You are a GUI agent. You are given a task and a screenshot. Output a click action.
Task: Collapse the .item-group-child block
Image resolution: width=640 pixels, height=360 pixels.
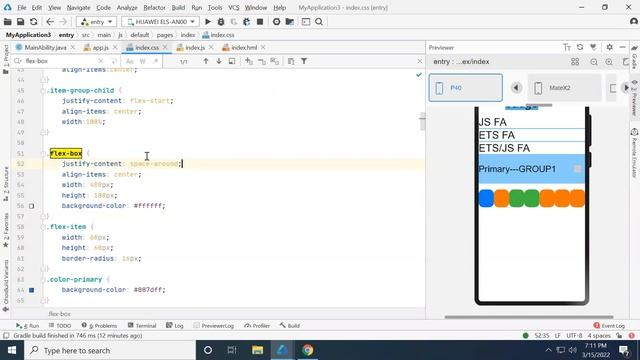coord(43,91)
